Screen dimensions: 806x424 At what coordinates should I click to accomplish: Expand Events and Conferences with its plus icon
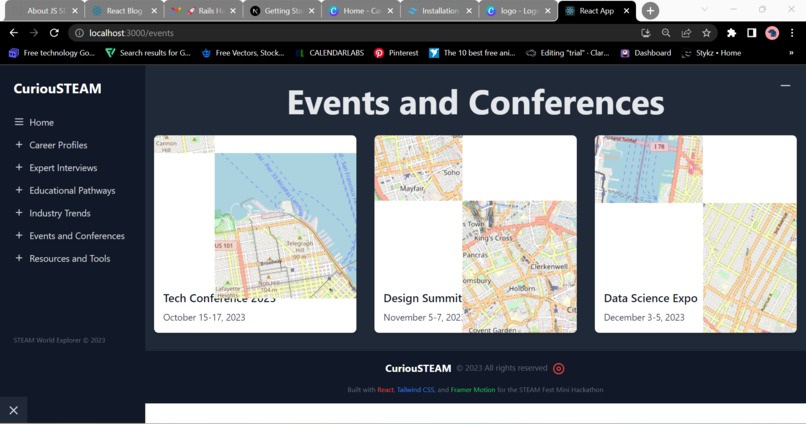pos(19,235)
